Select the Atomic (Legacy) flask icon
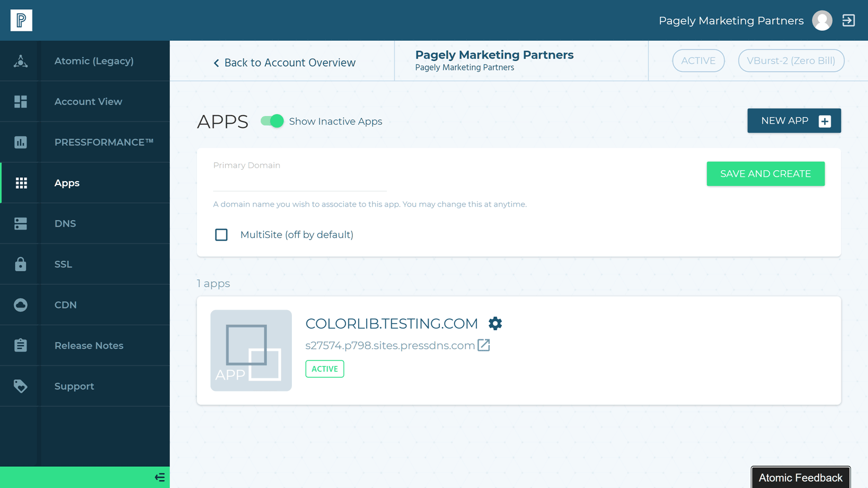 (20, 61)
